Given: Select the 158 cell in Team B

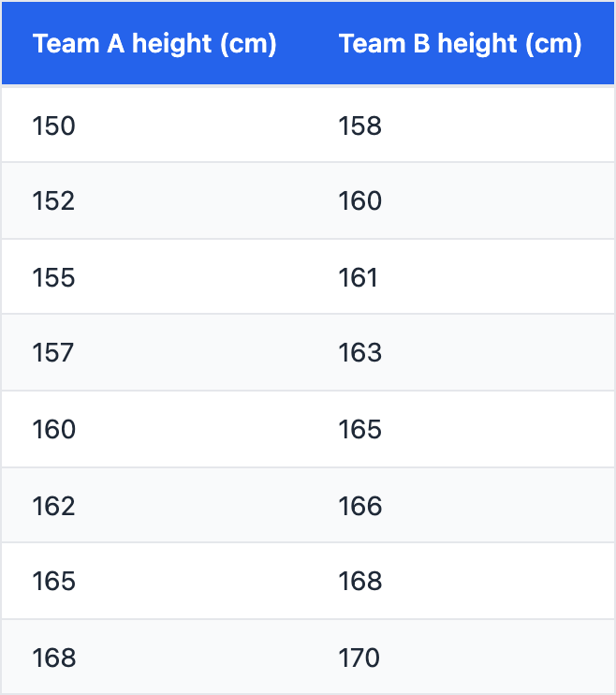Looking at the screenshot, I should pos(360,126).
